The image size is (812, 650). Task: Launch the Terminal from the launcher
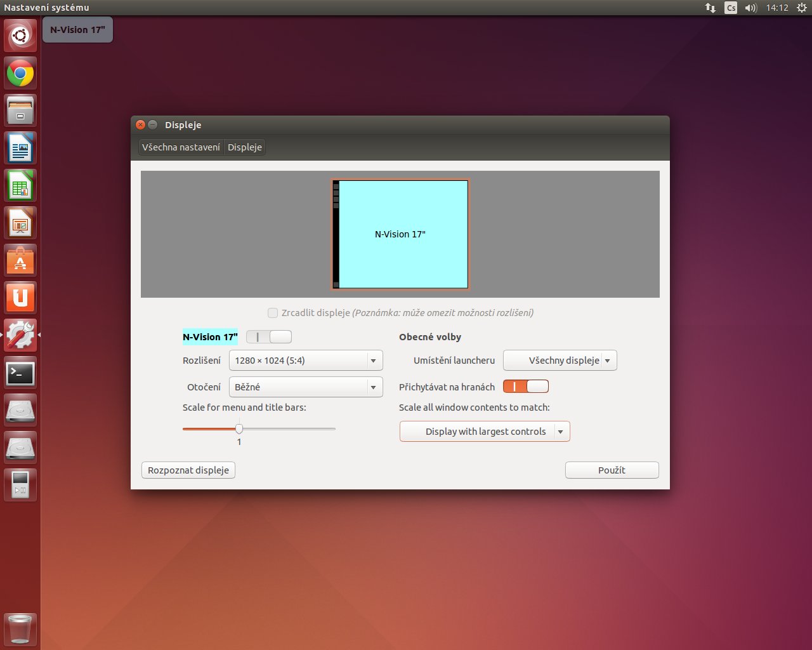(20, 373)
